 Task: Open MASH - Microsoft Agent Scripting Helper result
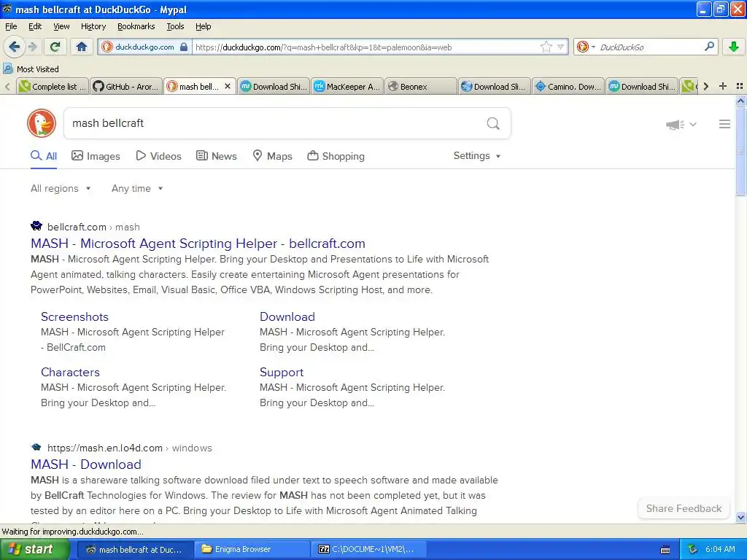tap(198, 244)
